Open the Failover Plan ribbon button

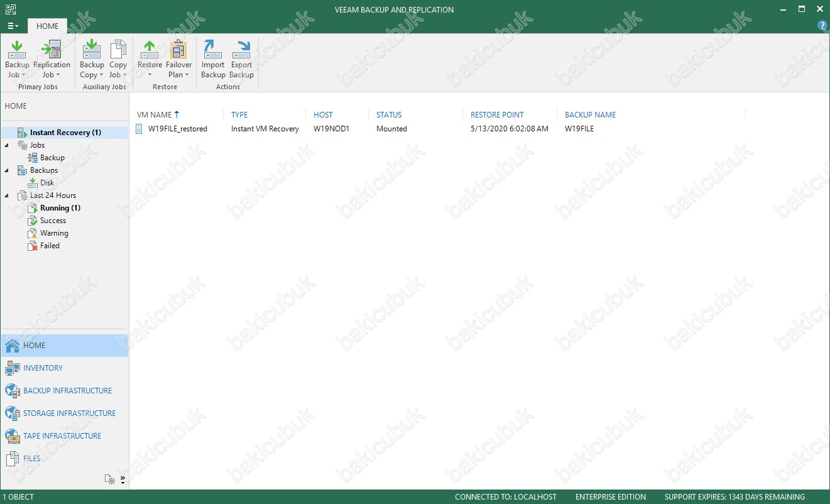[179, 59]
